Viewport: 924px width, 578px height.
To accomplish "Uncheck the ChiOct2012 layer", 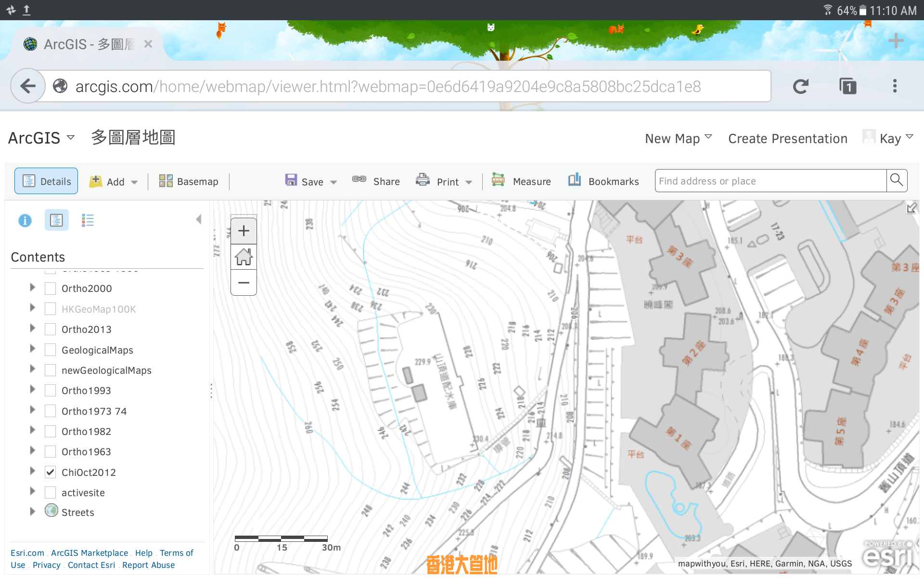I will tap(51, 472).
